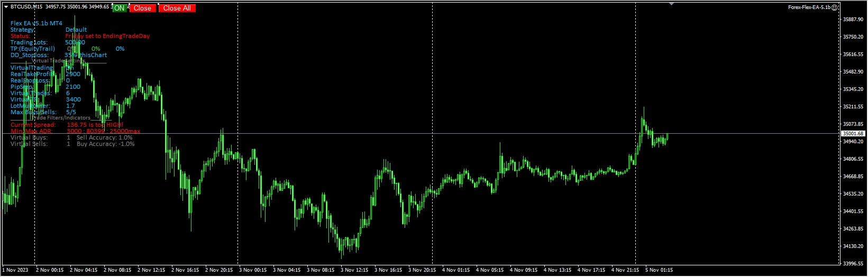Screen dimensions: 868x277
Task: Click the Strategy Default value
Action: pyautogui.click(x=76, y=30)
